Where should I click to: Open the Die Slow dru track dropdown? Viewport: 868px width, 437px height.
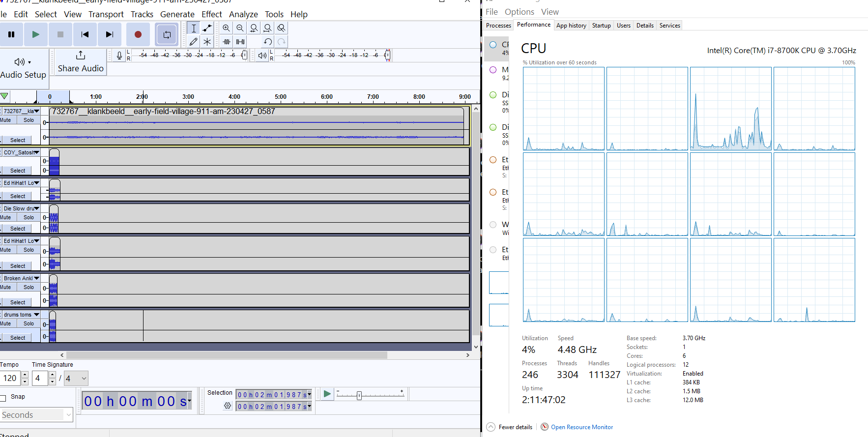(21, 208)
